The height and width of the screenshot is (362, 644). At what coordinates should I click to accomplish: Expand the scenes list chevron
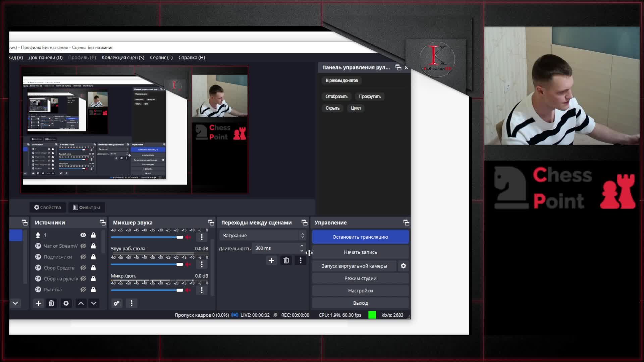pos(15,303)
